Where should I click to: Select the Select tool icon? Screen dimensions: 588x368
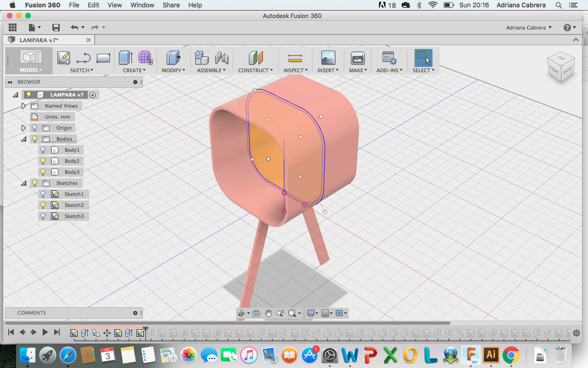423,58
